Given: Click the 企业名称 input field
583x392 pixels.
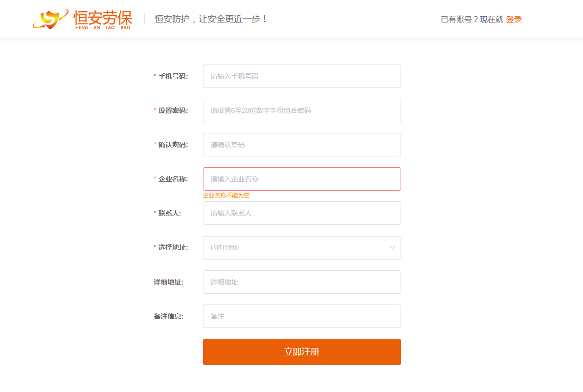Looking at the screenshot, I should point(302,179).
